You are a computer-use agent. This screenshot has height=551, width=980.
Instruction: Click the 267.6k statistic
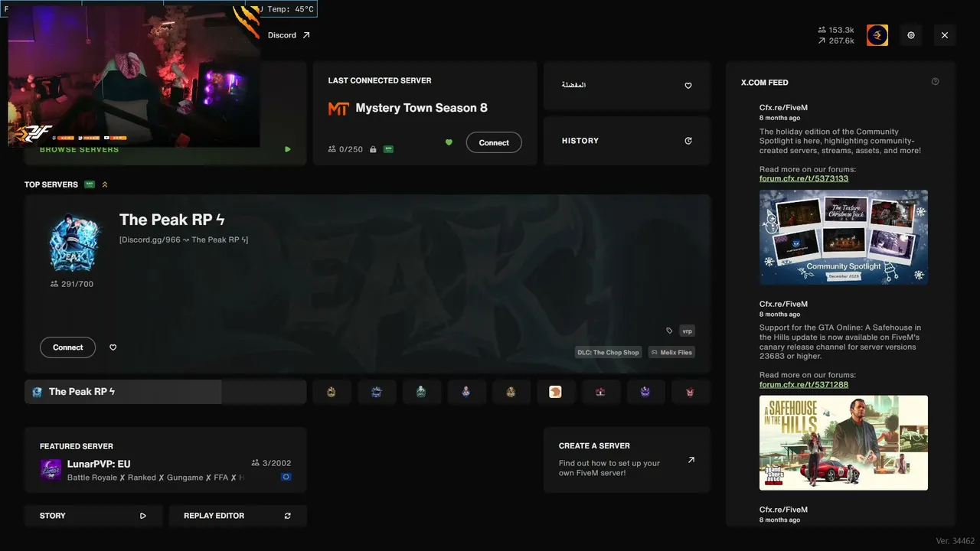(836, 41)
